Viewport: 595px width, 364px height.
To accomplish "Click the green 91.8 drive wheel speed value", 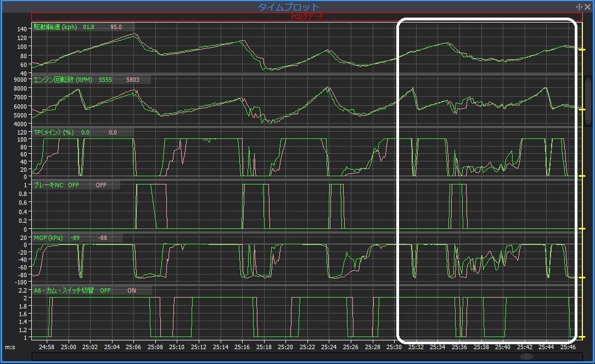I will [x=88, y=27].
